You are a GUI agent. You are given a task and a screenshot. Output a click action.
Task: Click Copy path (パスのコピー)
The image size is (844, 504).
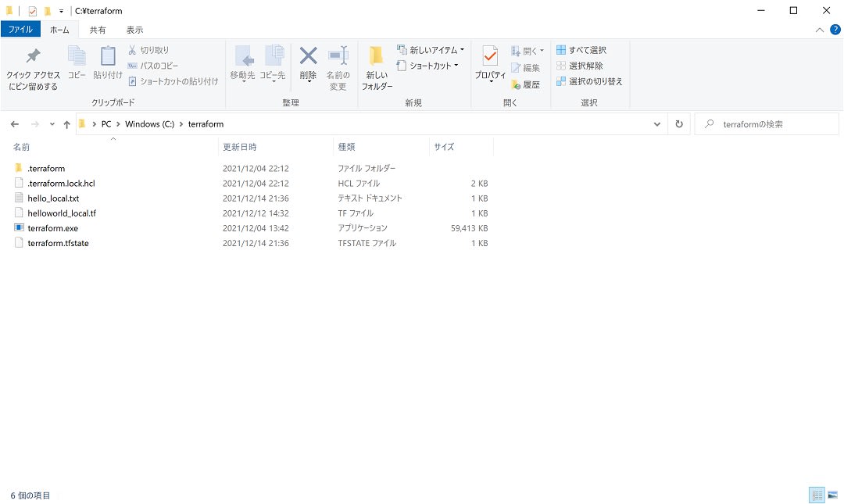[153, 66]
